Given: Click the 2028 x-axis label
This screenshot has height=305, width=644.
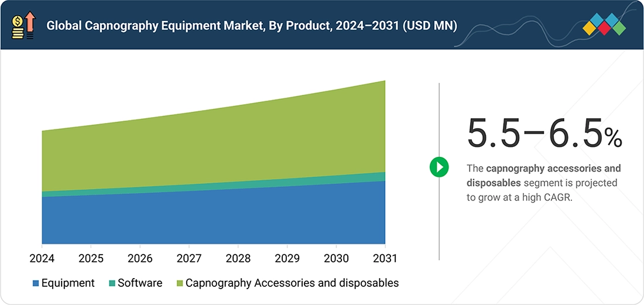Looking at the screenshot, I should pyautogui.click(x=238, y=259).
